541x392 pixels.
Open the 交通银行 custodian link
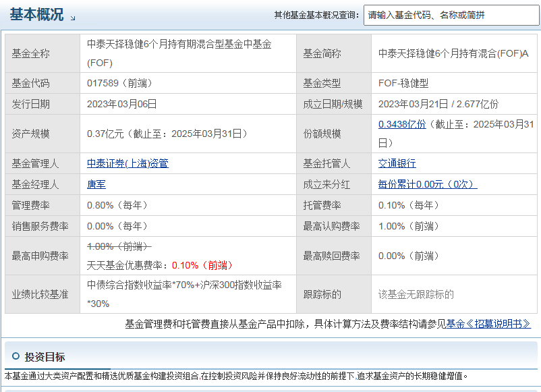pos(397,163)
